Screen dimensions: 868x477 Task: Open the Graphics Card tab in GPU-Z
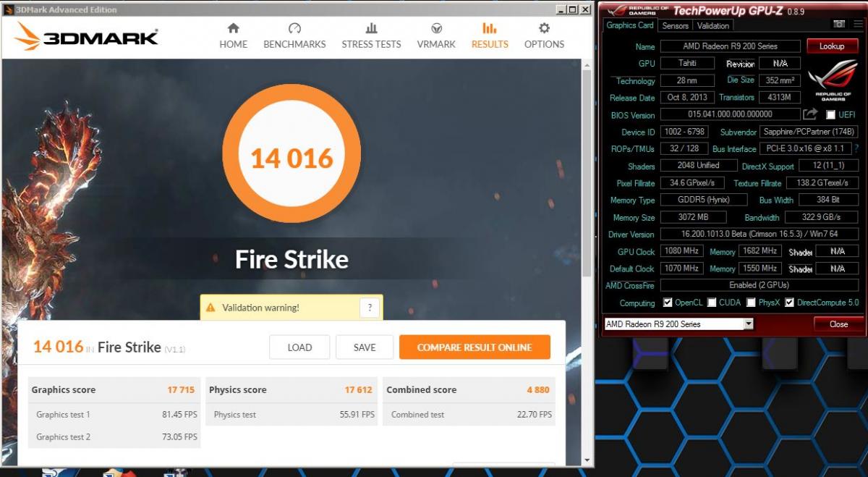click(629, 25)
